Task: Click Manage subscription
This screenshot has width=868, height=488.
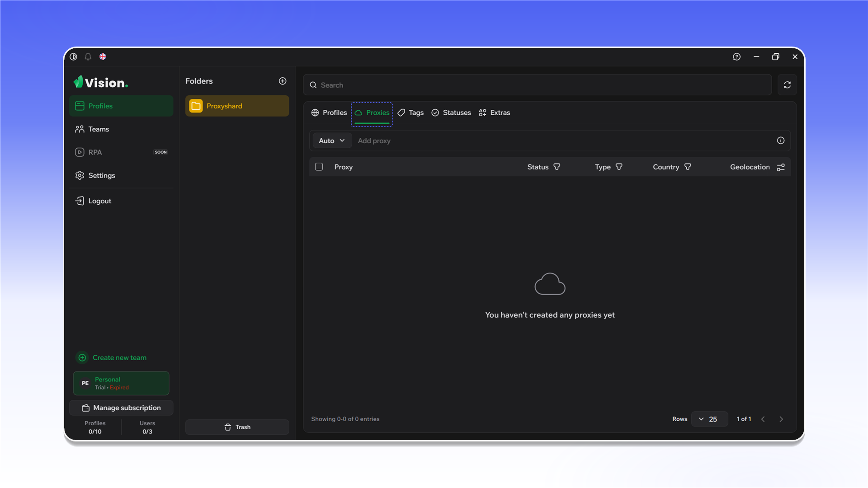Action: coord(121,408)
